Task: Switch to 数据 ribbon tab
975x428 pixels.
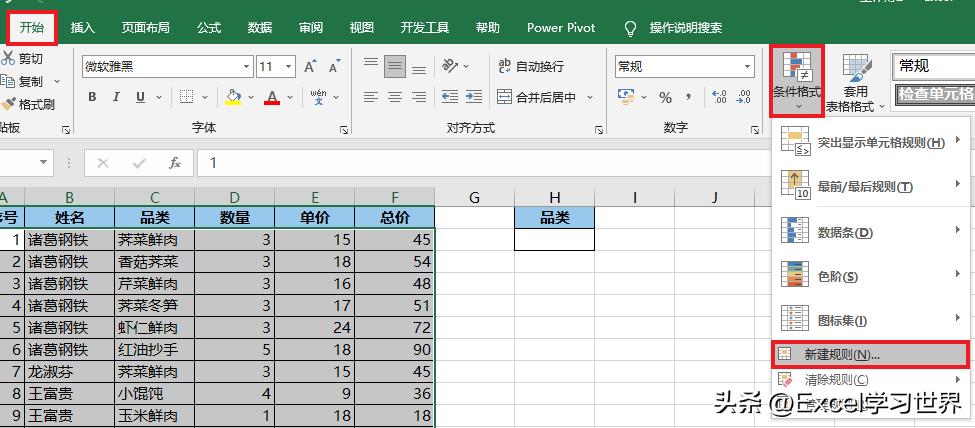Action: coord(260,27)
